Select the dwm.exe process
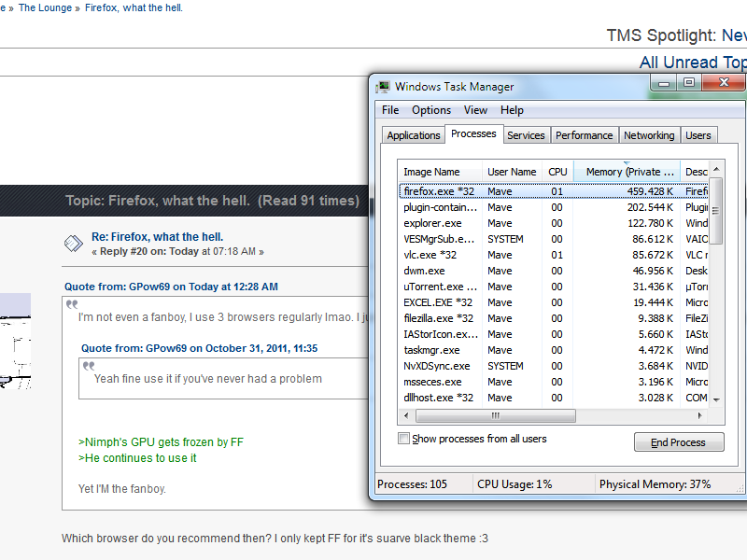The height and width of the screenshot is (560, 747). click(x=554, y=271)
